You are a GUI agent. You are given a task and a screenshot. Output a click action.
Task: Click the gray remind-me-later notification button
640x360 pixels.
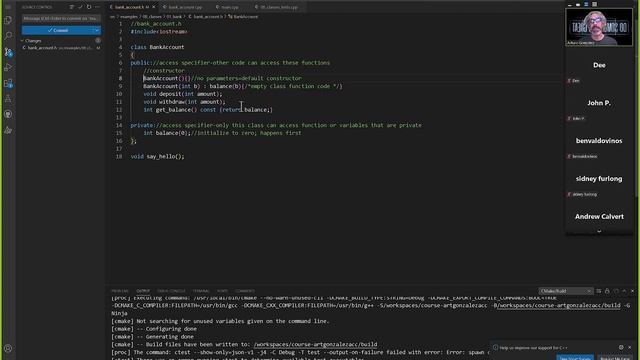click(614, 358)
